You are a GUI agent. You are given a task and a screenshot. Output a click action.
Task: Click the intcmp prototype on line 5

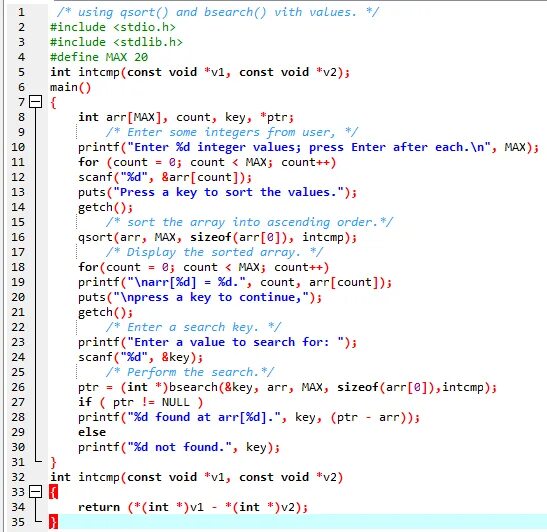[x=200, y=72]
